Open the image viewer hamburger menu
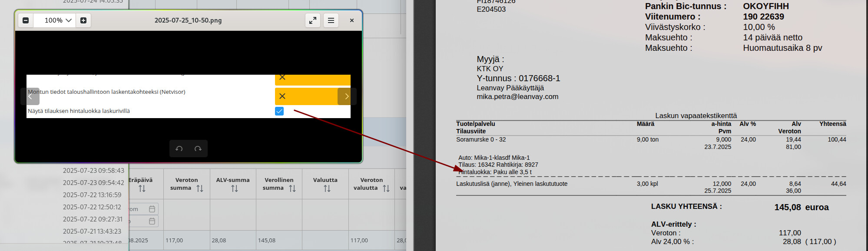This screenshot has width=868, height=251. (331, 20)
